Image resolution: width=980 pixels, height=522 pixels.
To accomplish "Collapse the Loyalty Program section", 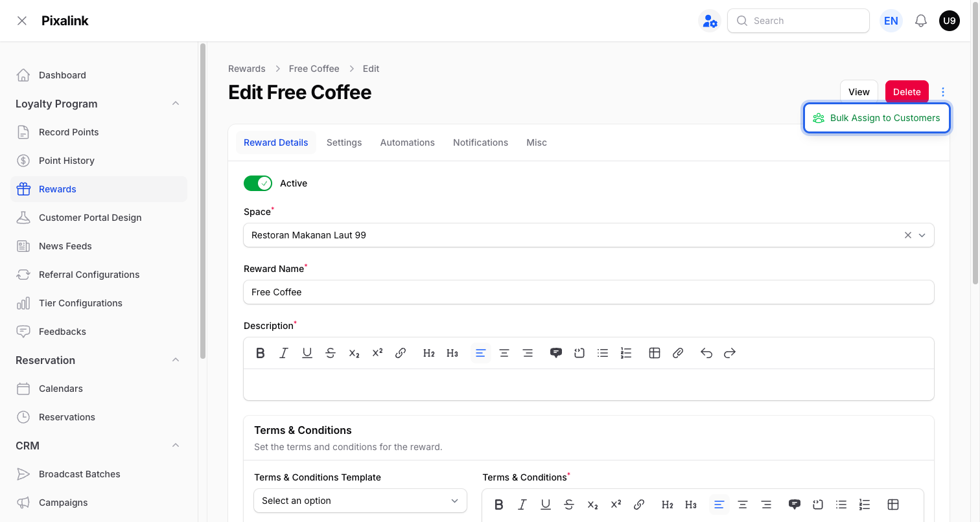I will [176, 104].
